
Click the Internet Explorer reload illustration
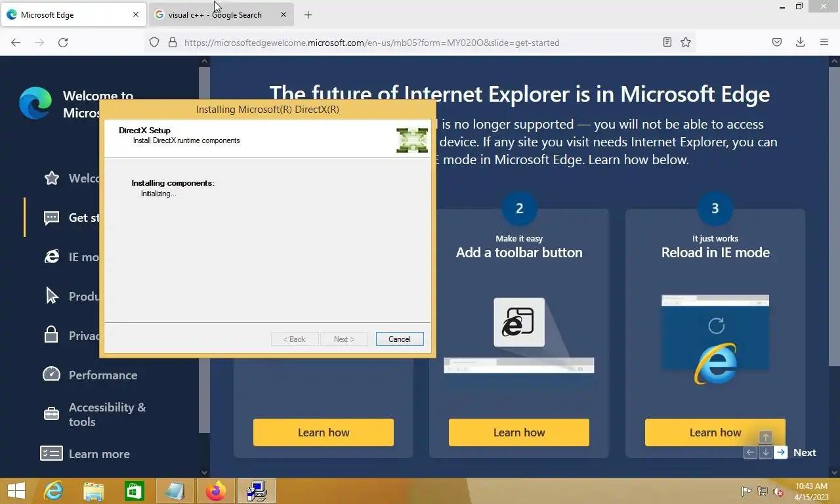coord(715,340)
